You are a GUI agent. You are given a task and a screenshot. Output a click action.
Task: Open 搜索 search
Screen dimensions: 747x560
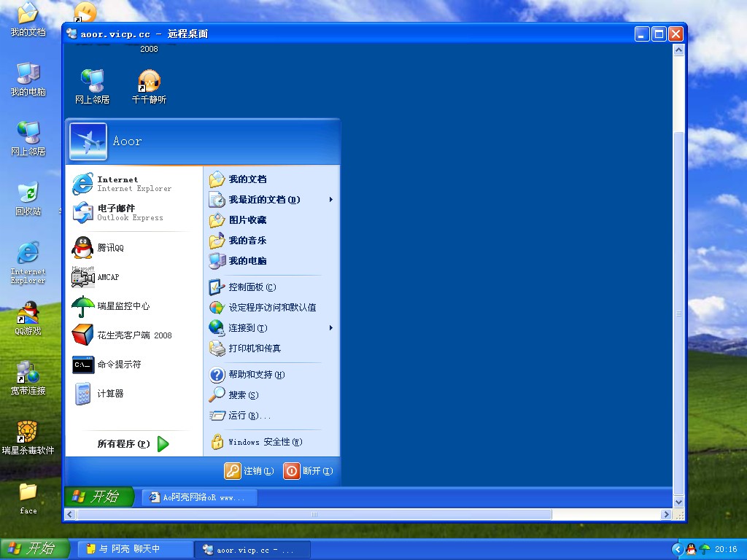(x=271, y=395)
